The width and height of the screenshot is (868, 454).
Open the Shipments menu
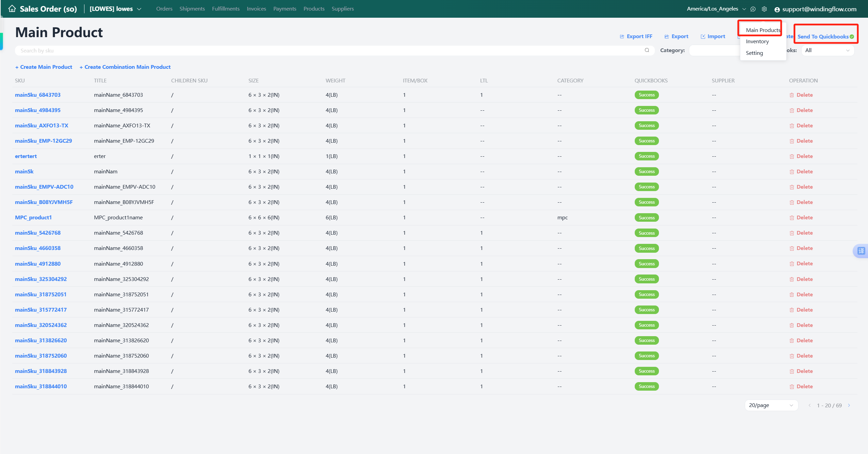click(192, 9)
